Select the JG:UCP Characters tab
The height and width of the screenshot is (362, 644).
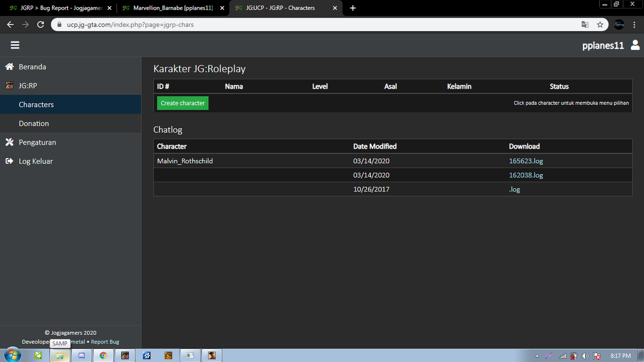coord(286,8)
